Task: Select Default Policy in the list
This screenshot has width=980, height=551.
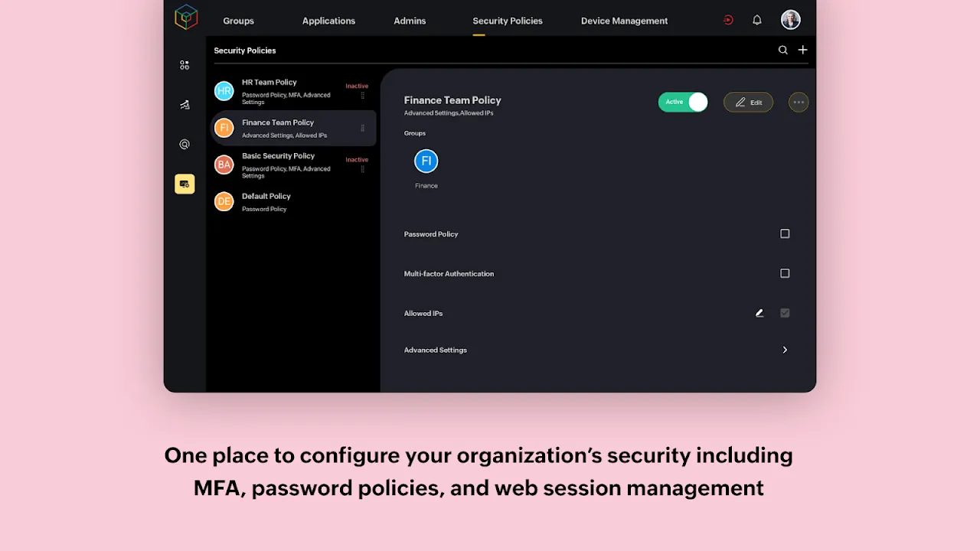Action: 293,201
